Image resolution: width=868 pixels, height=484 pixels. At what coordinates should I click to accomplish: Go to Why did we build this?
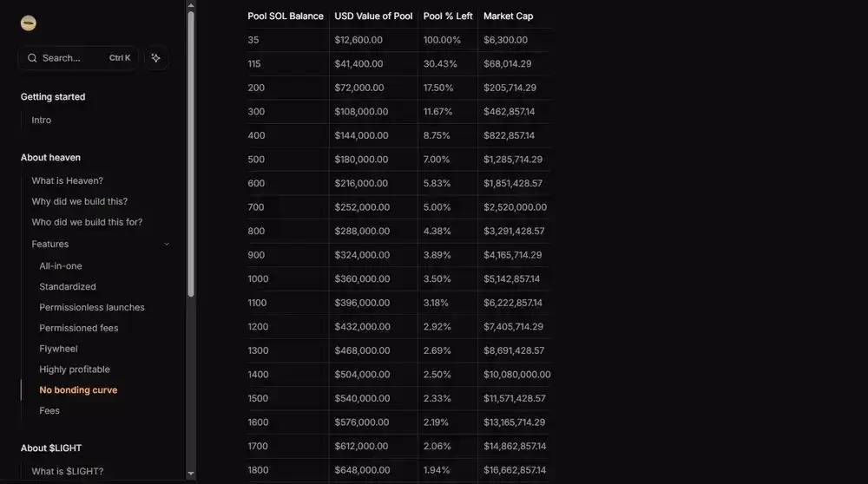(80, 201)
